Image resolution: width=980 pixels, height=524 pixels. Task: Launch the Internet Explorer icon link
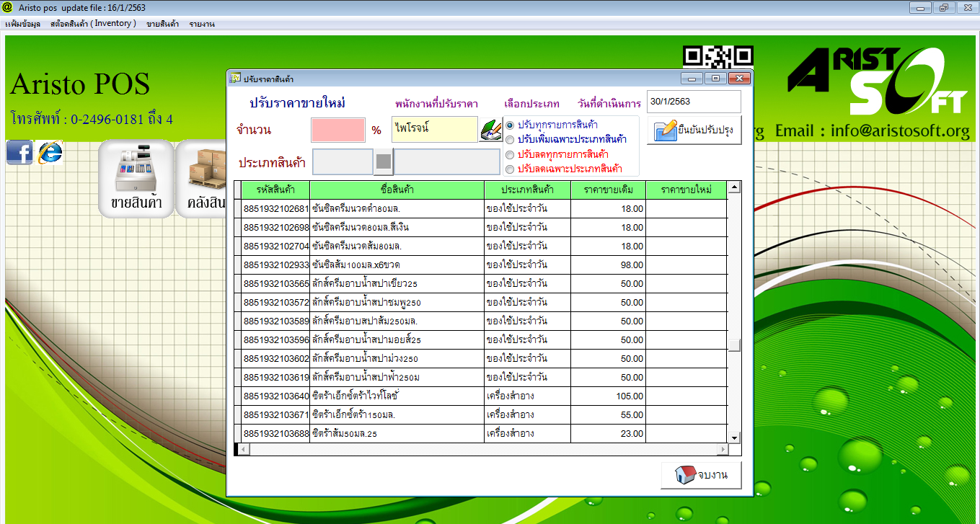tap(50, 151)
